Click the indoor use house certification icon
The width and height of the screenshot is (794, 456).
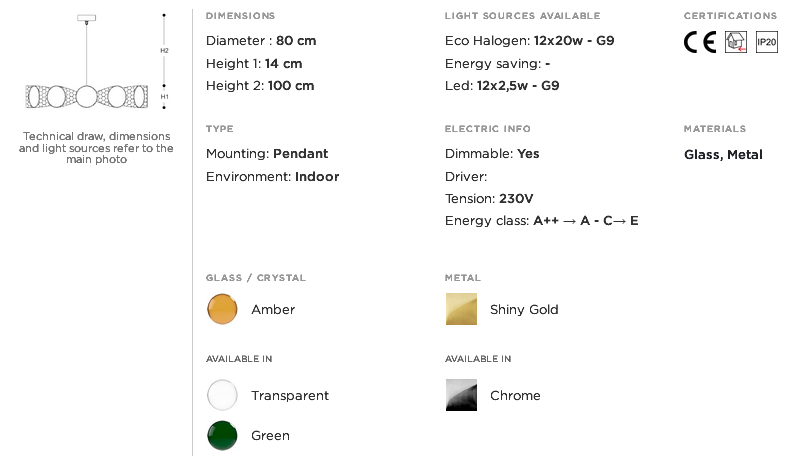click(735, 42)
